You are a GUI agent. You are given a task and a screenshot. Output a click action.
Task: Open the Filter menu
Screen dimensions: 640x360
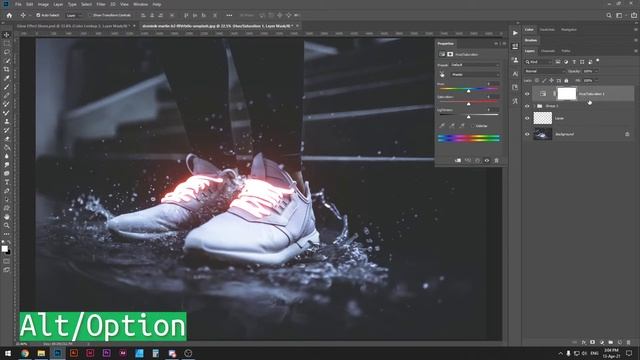(101, 4)
